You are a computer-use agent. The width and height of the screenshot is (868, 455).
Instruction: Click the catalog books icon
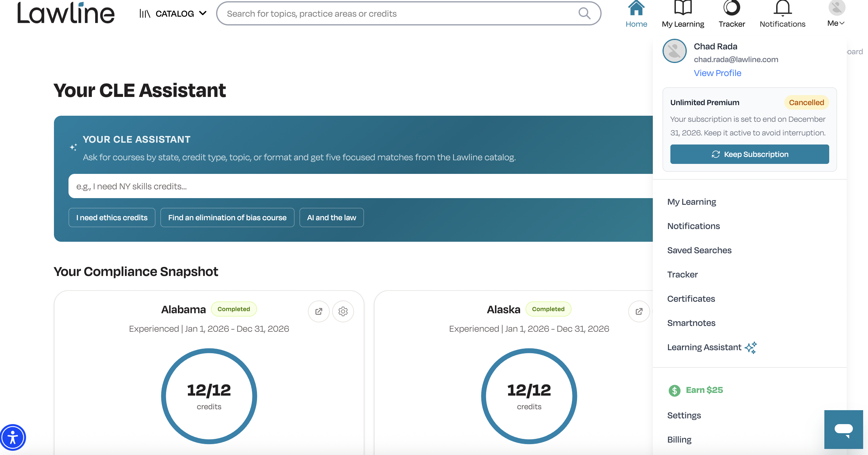point(145,14)
